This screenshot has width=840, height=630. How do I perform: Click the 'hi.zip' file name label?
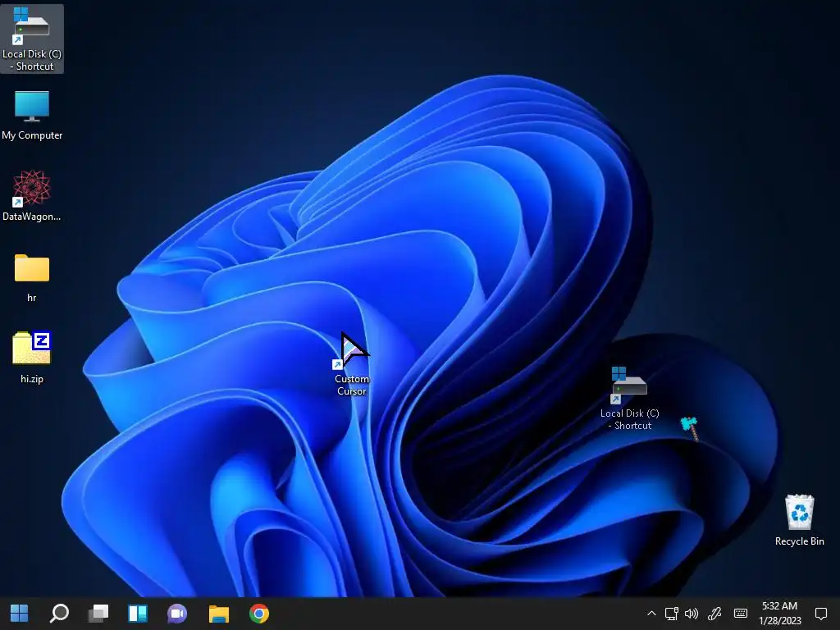click(x=32, y=379)
